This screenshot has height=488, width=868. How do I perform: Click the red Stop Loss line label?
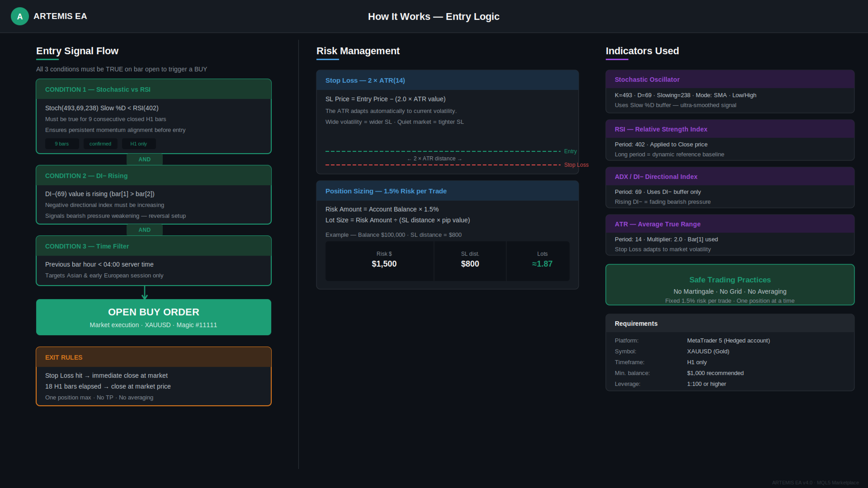coord(576,165)
